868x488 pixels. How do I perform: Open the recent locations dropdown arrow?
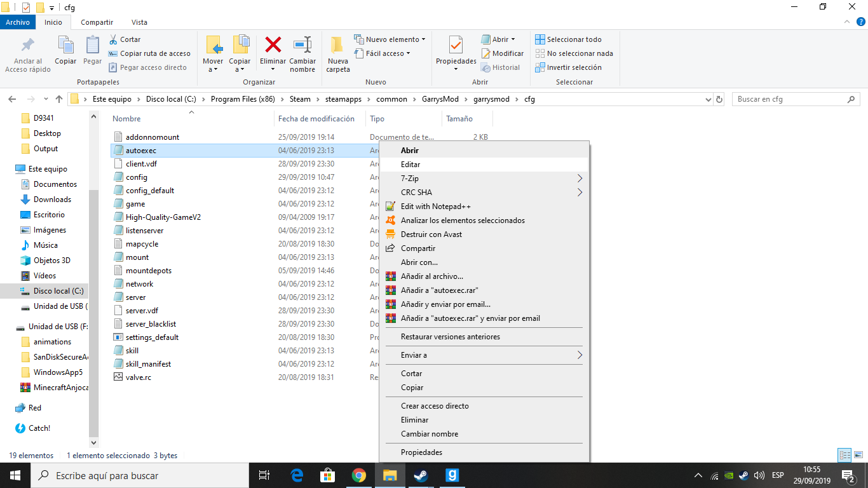click(46, 100)
